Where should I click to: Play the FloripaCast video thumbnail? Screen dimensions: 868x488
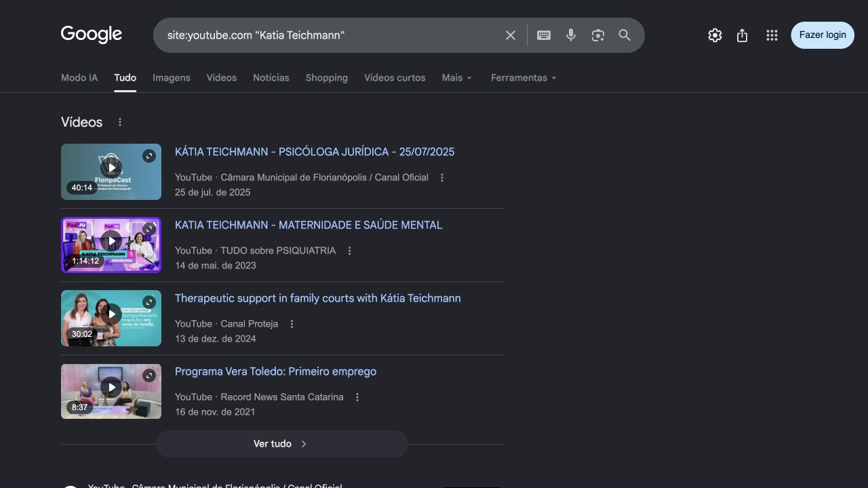click(x=111, y=167)
